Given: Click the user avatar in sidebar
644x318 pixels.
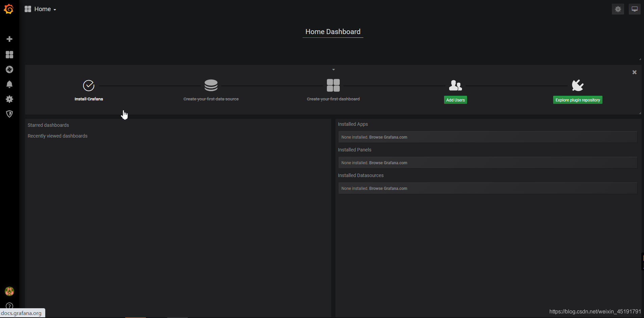Looking at the screenshot, I should [x=9, y=291].
